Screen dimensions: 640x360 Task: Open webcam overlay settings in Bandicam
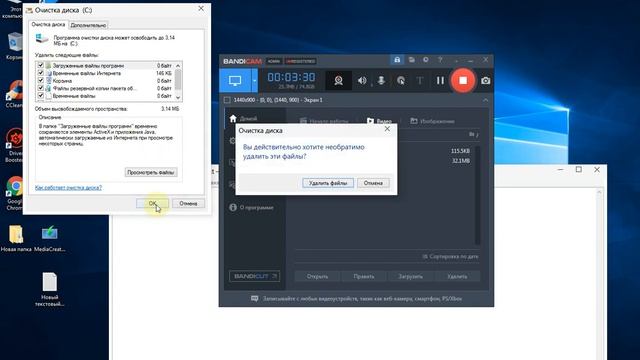click(x=338, y=80)
